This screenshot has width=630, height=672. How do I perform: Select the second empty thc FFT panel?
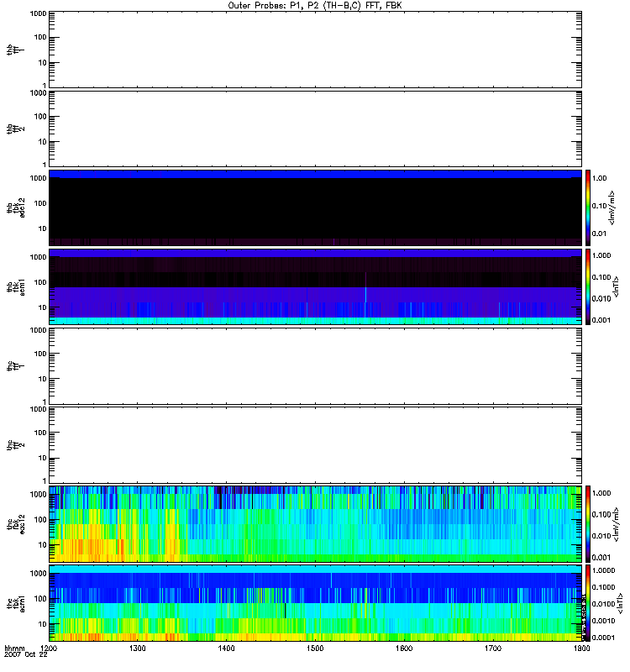[x=315, y=445]
